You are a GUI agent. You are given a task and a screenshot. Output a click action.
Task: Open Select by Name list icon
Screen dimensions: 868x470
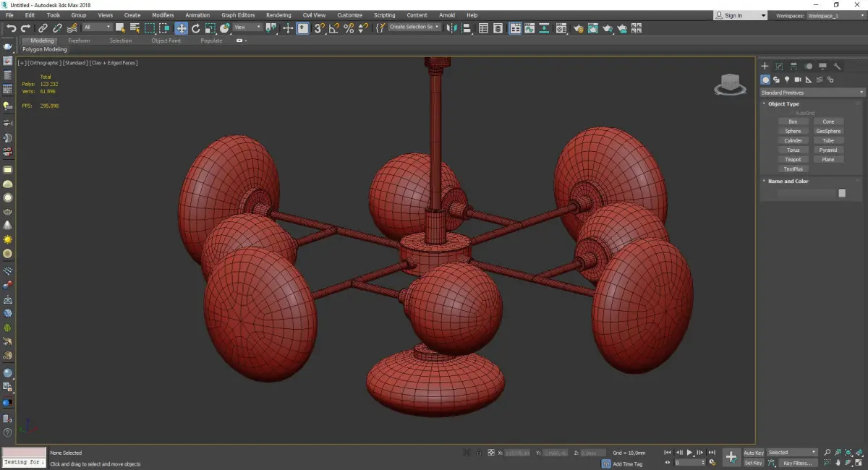click(x=135, y=28)
